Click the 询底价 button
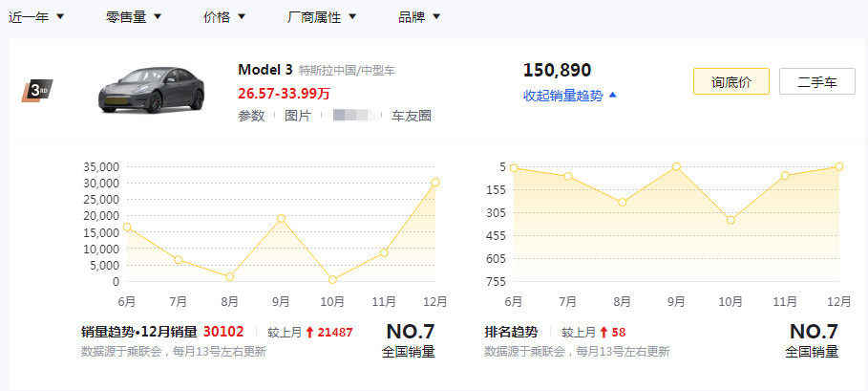 [730, 82]
